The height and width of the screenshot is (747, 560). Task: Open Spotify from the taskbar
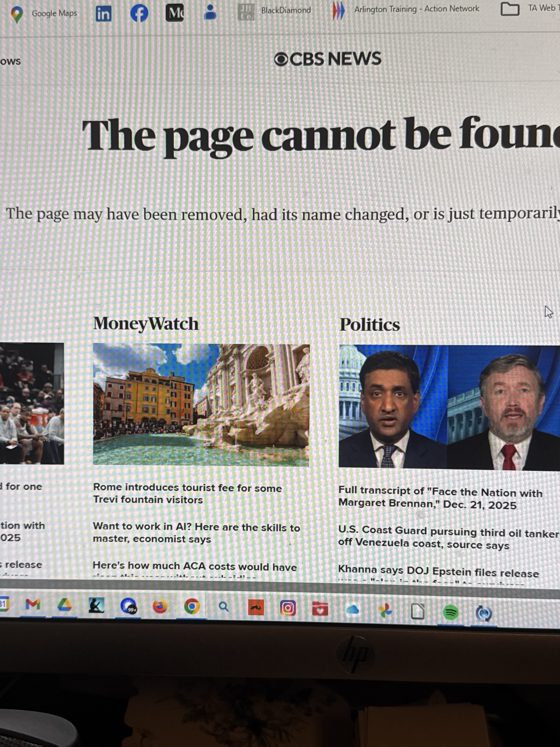451,612
